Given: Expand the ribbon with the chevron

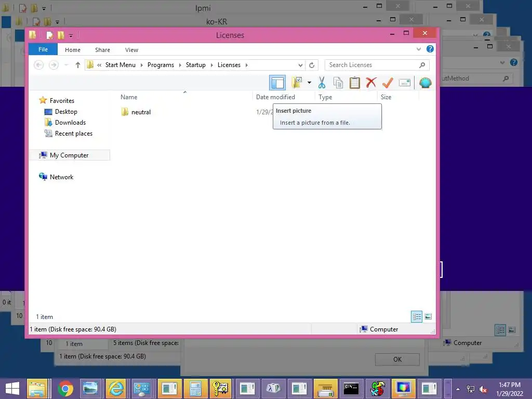Looking at the screenshot, I should (419, 49).
